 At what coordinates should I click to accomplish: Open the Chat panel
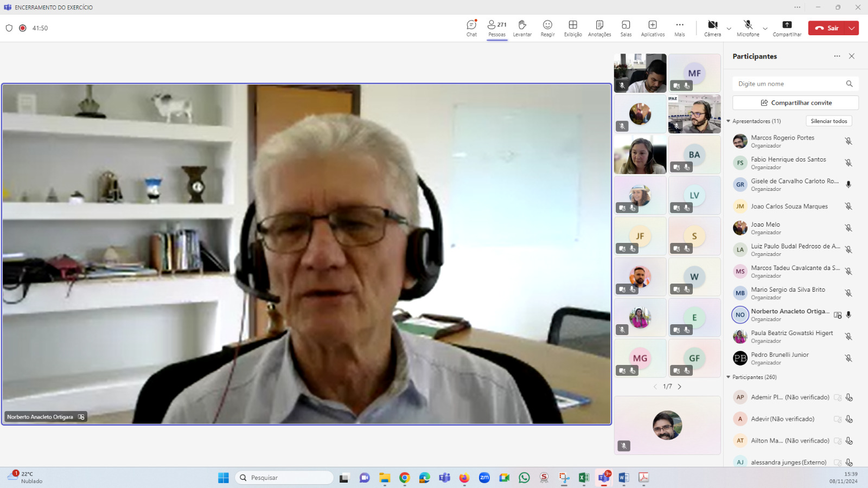click(471, 28)
